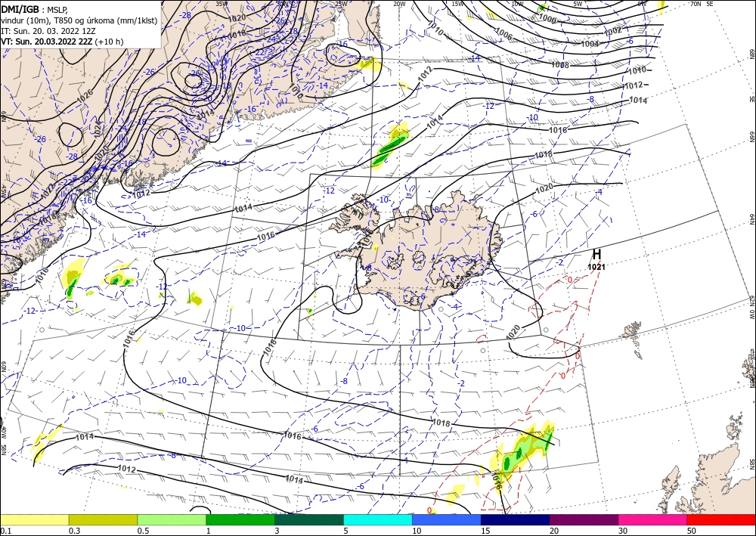Click the '1004' isobar label
The image size is (756, 536).
tap(590, 44)
